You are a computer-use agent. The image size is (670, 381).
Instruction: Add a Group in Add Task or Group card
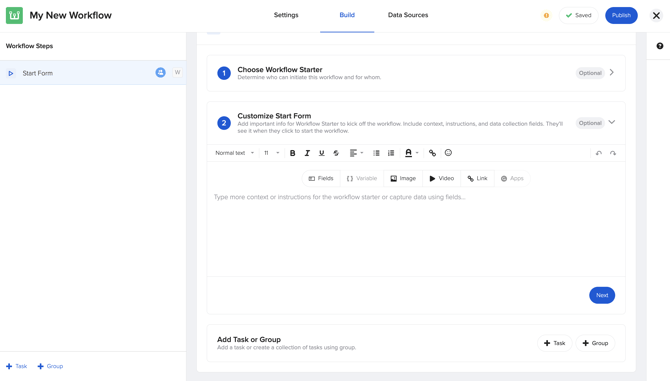[x=595, y=343]
